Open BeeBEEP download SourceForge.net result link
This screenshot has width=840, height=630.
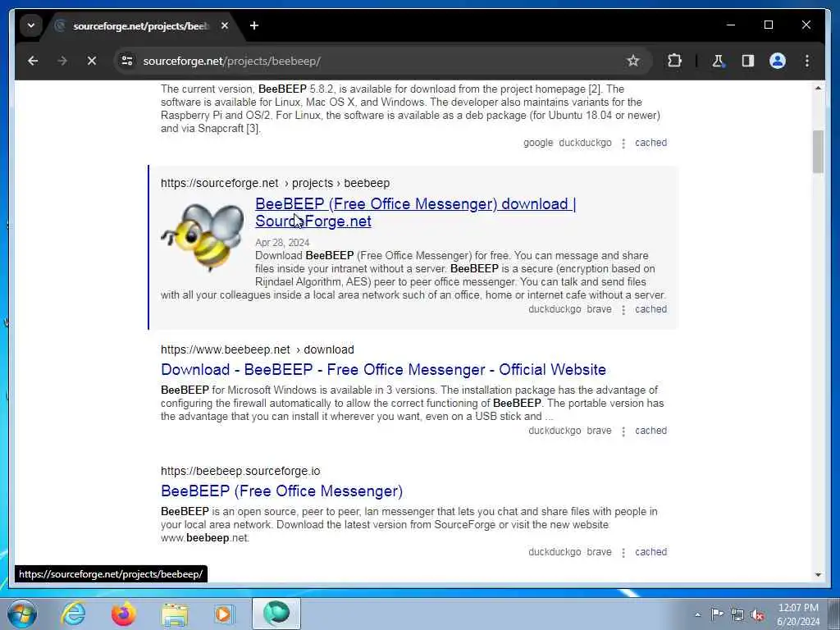coord(415,212)
